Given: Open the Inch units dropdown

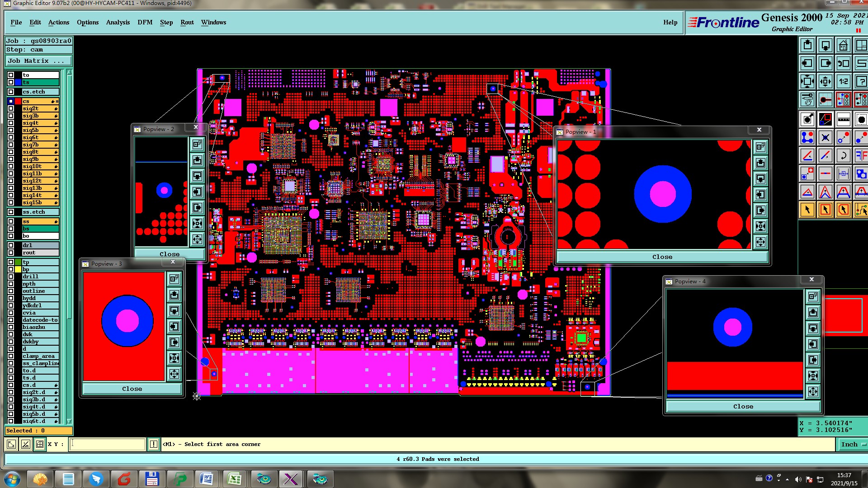Looking at the screenshot, I should (853, 445).
